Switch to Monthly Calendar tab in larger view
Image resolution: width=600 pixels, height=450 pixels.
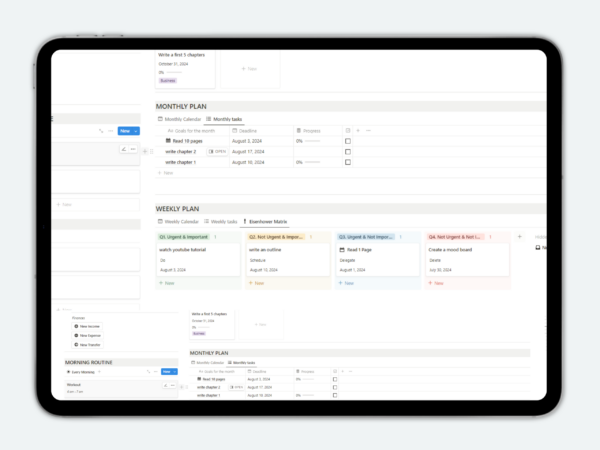(179, 119)
